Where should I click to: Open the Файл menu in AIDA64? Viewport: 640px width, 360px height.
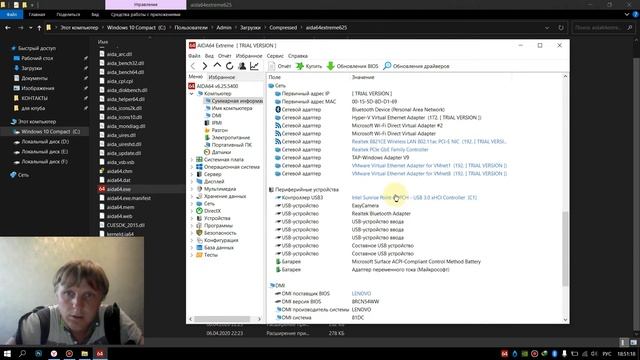click(194, 56)
